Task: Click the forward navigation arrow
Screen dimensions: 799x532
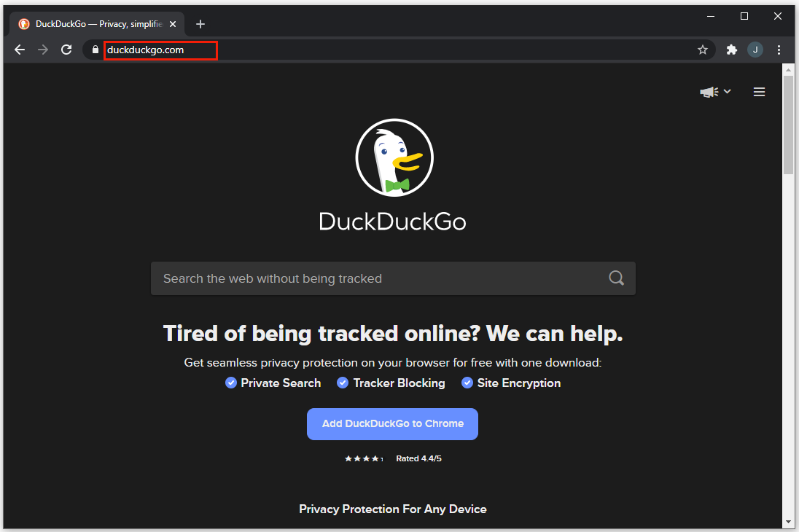Action: (x=43, y=50)
